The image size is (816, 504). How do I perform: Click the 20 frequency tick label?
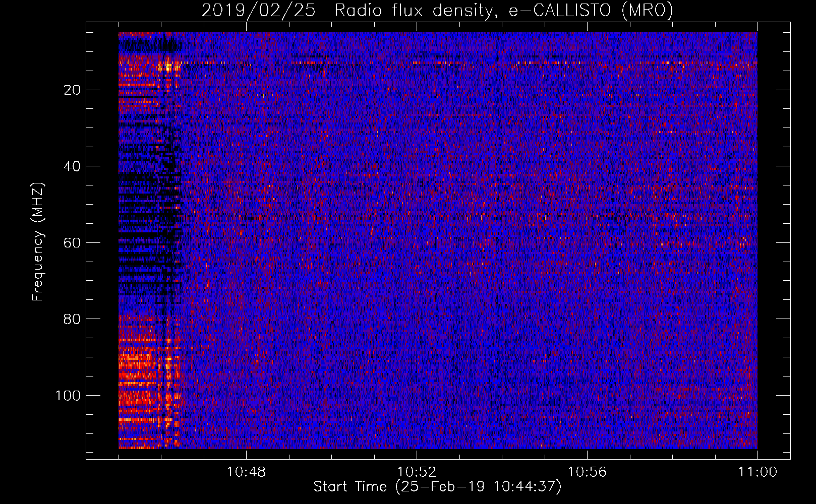click(x=73, y=90)
